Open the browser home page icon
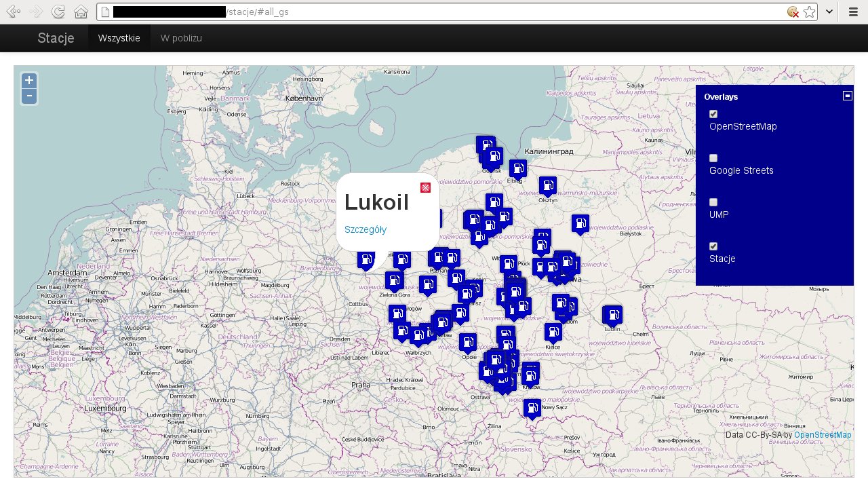868x492 pixels. point(81,12)
